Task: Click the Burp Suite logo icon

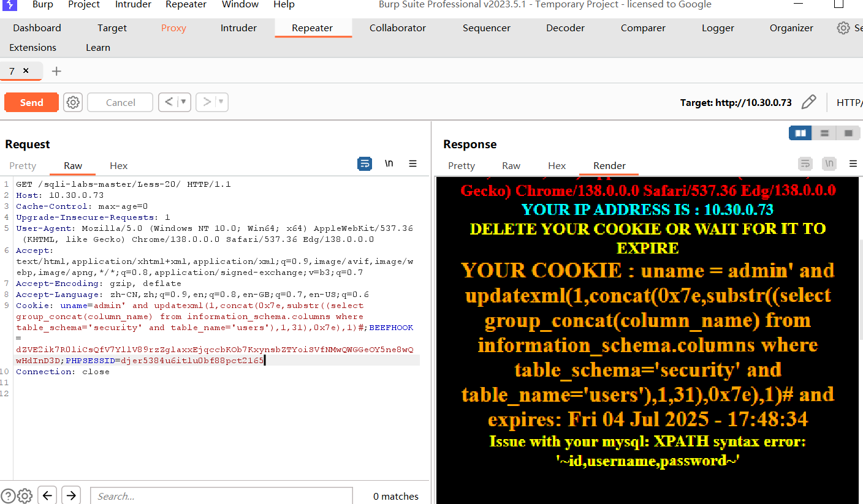Action: pyautogui.click(x=9, y=4)
